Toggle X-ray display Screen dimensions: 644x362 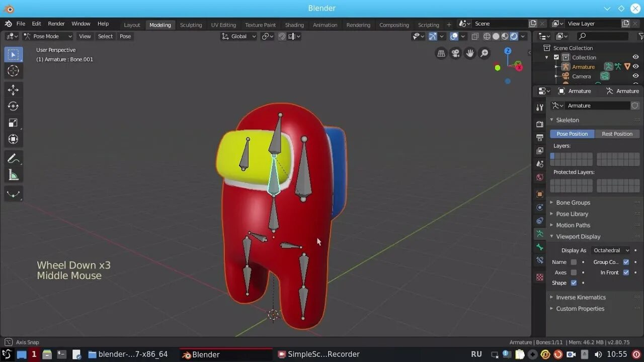coord(474,36)
